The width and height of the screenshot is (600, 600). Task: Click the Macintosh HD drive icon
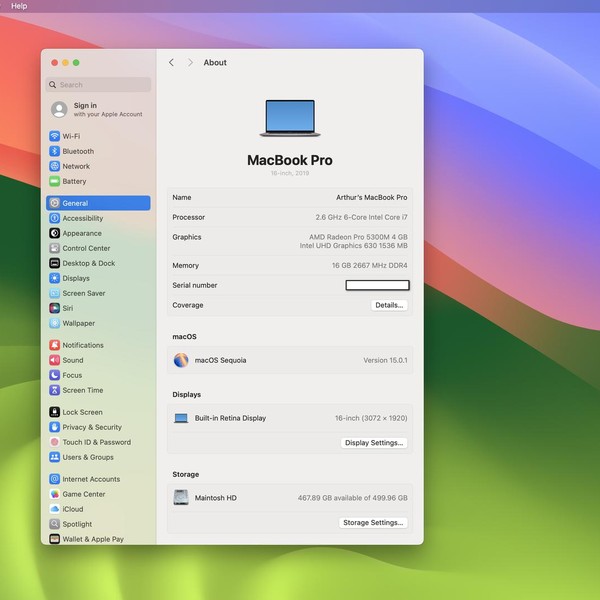[181, 497]
